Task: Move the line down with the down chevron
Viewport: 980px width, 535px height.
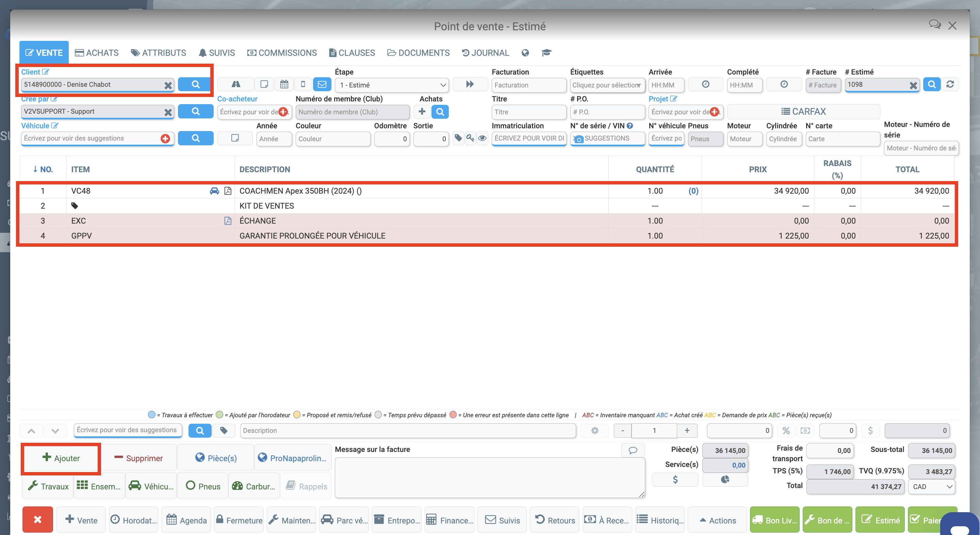Action: 55,431
